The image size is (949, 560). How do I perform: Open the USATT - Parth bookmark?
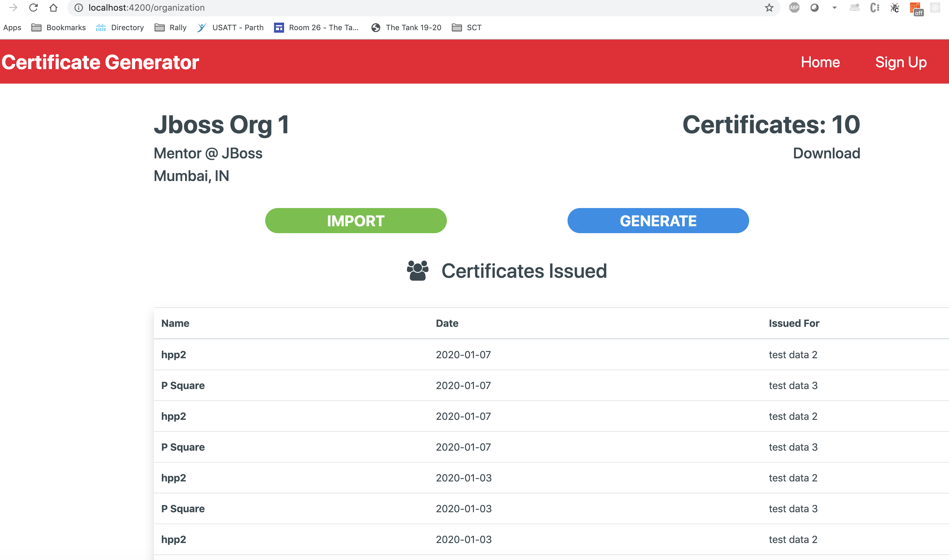point(230,28)
